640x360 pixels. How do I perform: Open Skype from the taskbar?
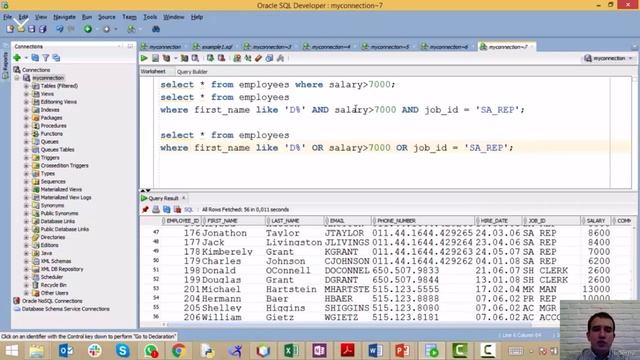[x=122, y=351]
